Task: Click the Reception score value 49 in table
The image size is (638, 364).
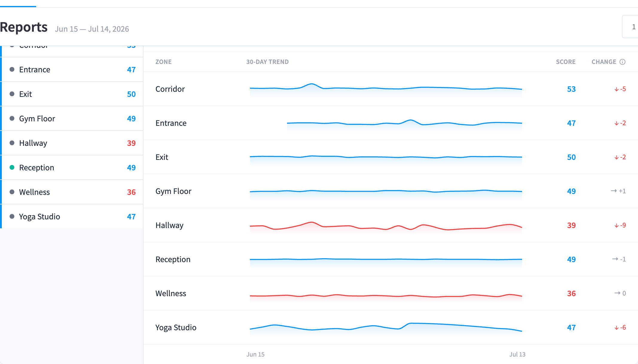Action: pyautogui.click(x=571, y=259)
